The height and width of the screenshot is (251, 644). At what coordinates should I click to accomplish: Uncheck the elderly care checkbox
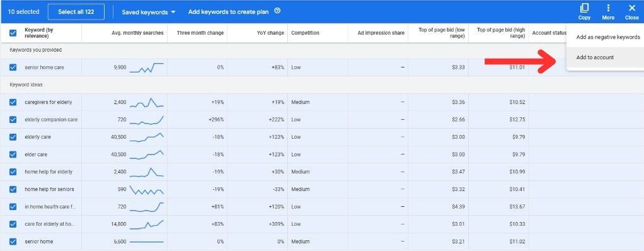click(x=13, y=137)
